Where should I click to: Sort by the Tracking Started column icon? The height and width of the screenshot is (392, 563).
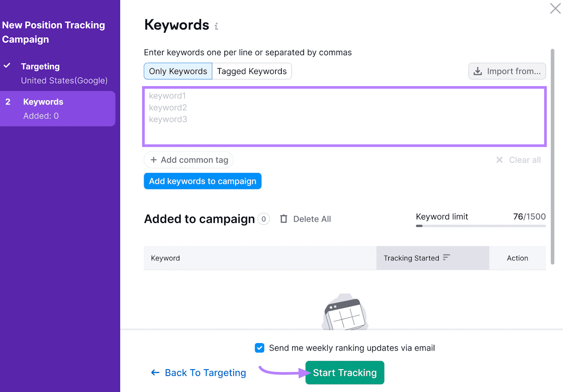point(446,258)
